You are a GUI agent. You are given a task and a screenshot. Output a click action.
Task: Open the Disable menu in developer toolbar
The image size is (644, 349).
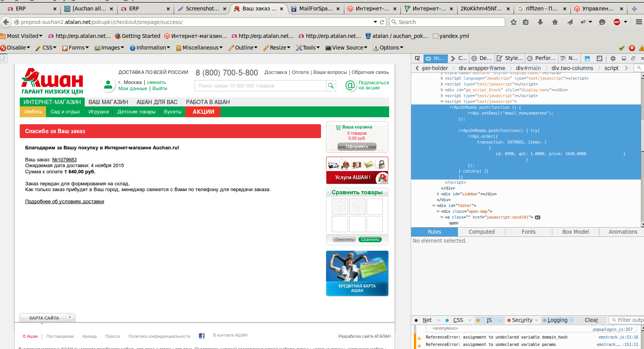click(x=15, y=48)
